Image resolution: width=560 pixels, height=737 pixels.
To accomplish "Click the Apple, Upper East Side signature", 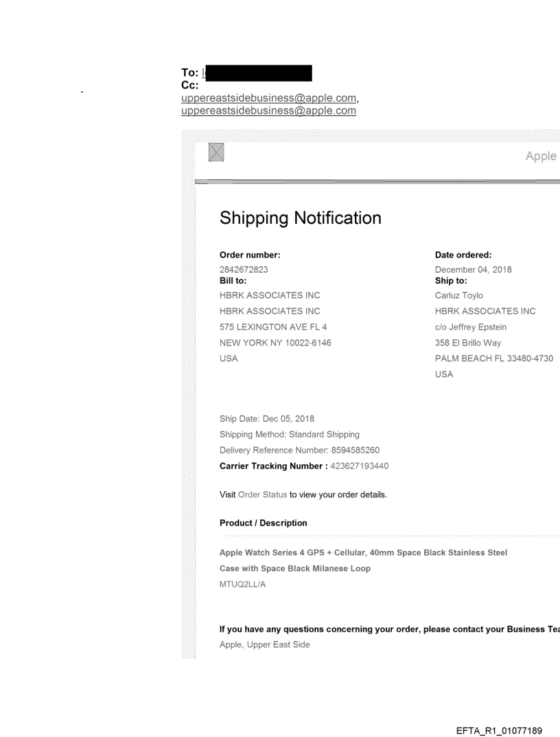I will point(264,644).
